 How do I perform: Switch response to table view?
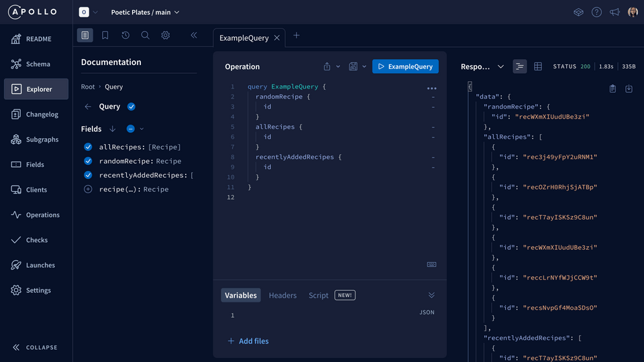[x=537, y=66]
